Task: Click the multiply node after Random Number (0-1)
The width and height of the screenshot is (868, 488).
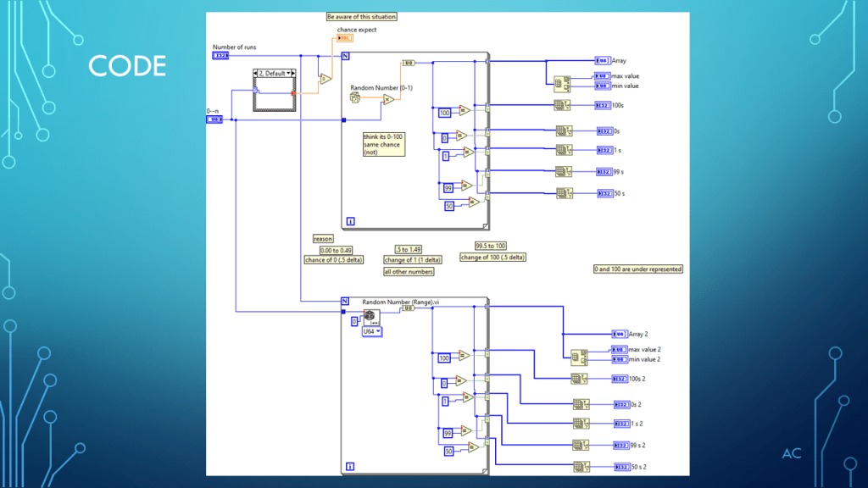Action: coord(388,99)
